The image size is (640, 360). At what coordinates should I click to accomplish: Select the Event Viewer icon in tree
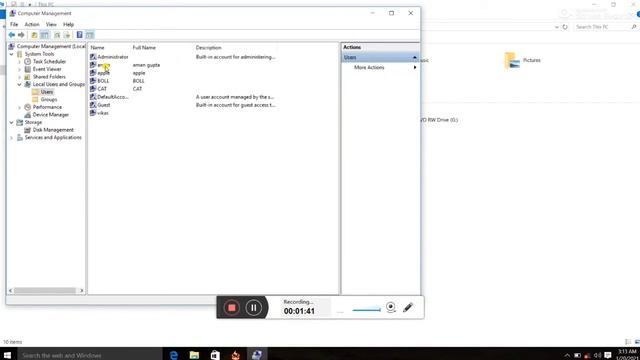[x=27, y=69]
